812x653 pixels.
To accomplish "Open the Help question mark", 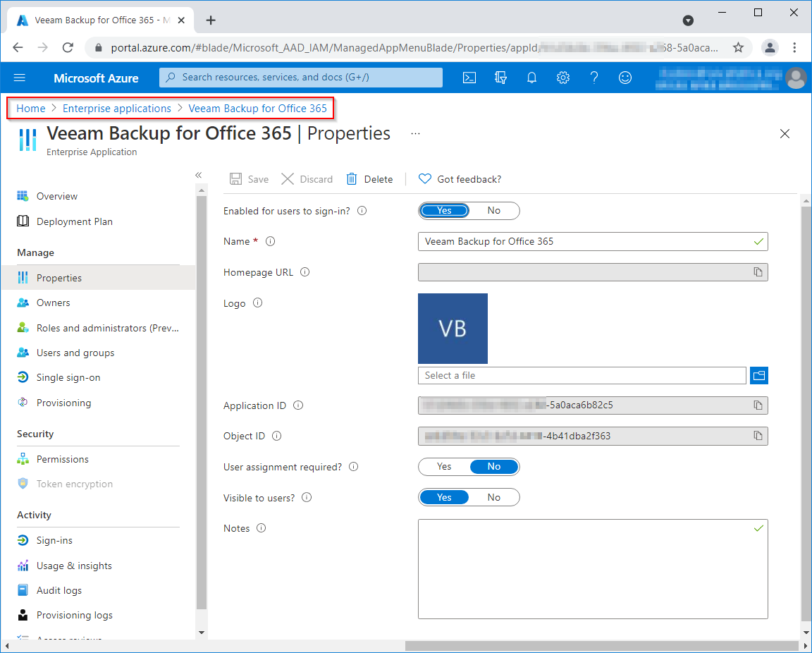I will (594, 78).
